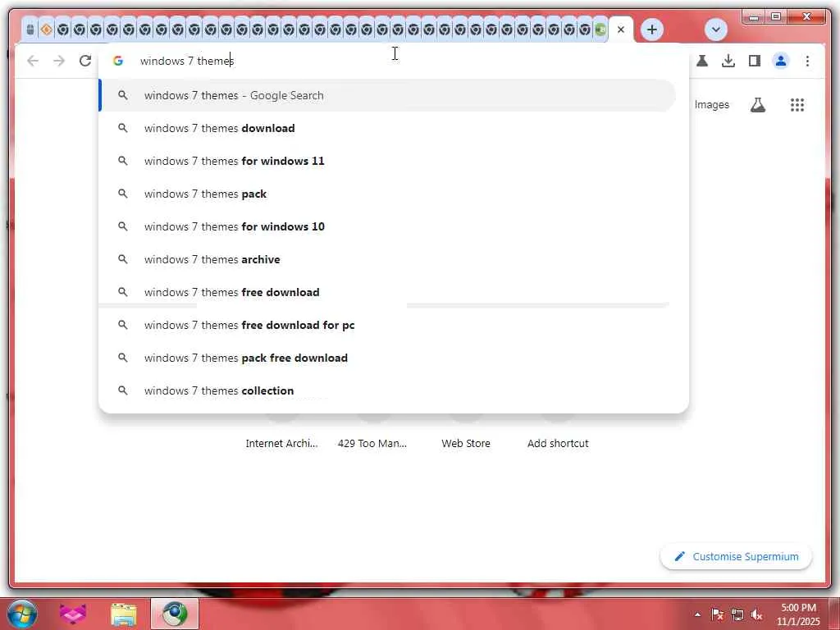
Task: Launch the pink fox app on the taskbar
Action: tap(73, 614)
